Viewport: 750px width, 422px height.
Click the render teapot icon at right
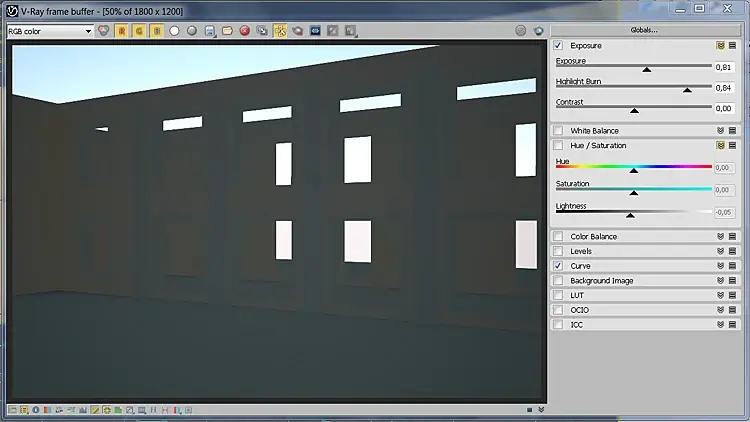point(539,31)
